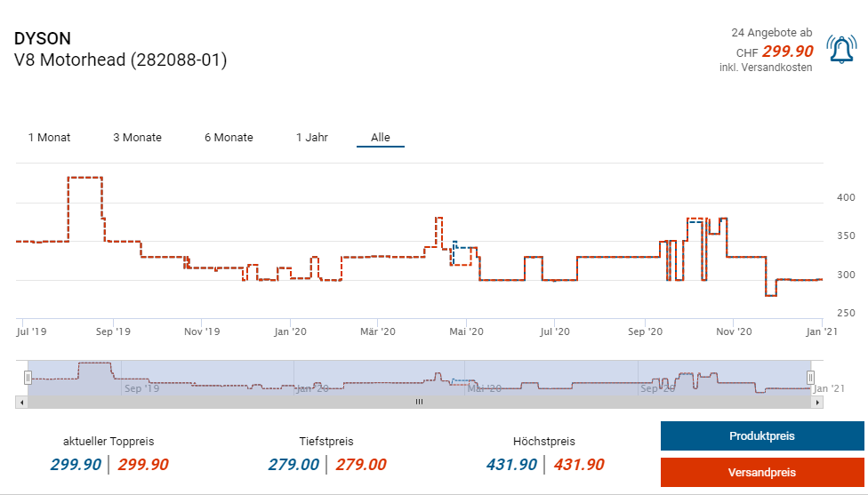This screenshot has width=868, height=495.
Task: Click the 24 Angebote ab text
Action: pyautogui.click(x=771, y=32)
